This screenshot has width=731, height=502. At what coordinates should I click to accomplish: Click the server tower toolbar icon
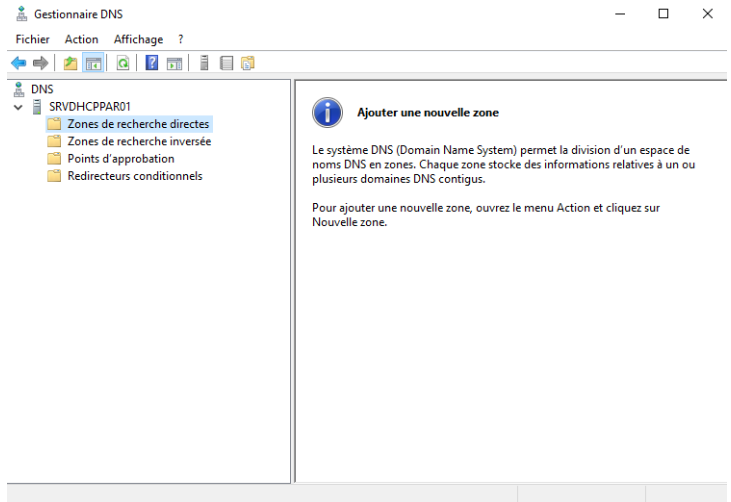tap(204, 63)
